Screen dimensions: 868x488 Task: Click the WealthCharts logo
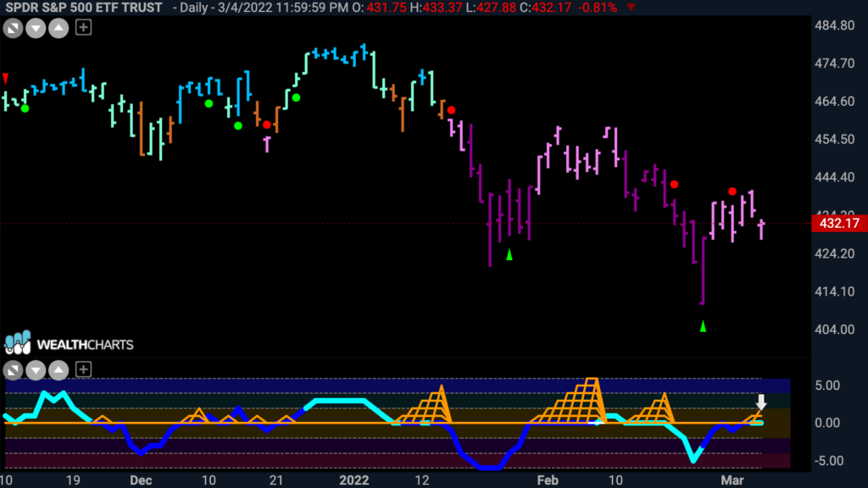tap(68, 343)
